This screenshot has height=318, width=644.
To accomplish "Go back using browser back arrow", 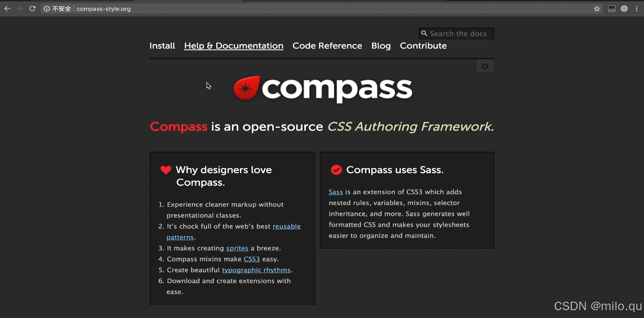I will tap(7, 9).
